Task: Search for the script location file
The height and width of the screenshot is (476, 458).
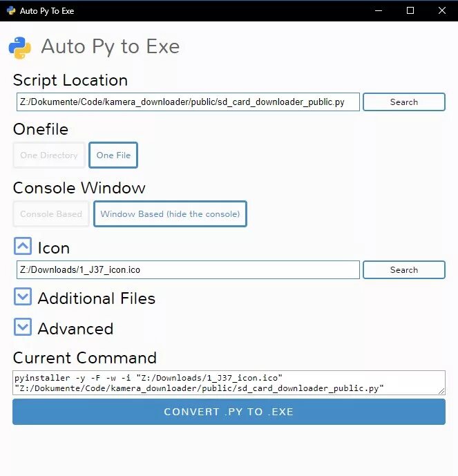Action: (x=404, y=102)
